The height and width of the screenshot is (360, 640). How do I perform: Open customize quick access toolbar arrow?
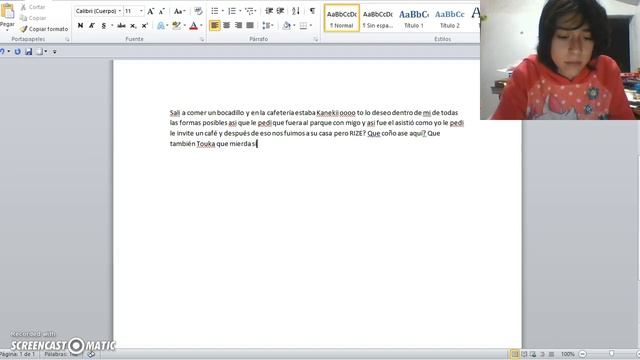[x=55, y=52]
